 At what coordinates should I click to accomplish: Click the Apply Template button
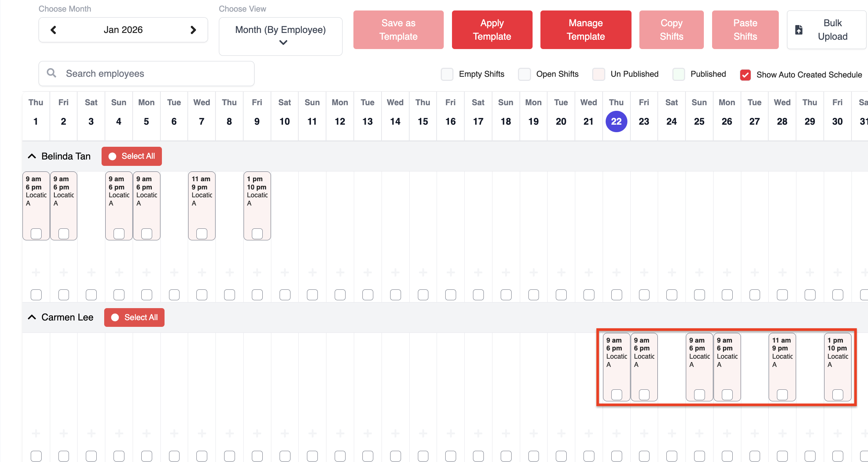492,30
